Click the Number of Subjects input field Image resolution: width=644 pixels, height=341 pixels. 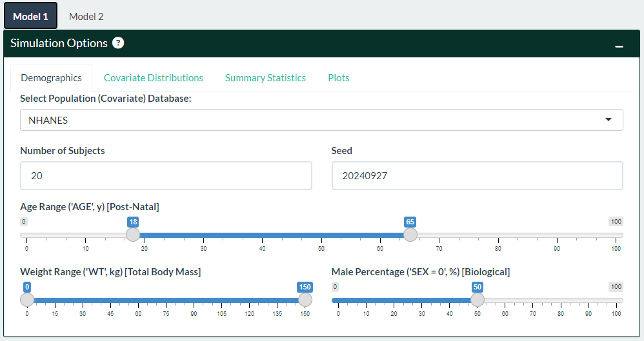pos(166,175)
